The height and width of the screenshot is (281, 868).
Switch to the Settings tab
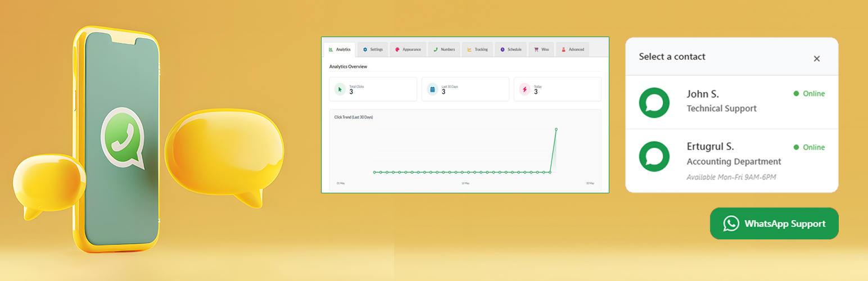(x=373, y=49)
